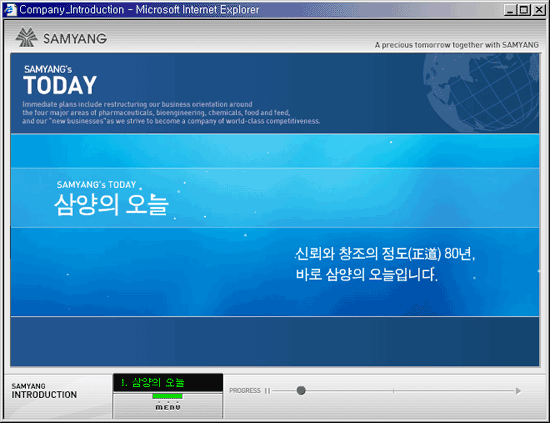Click the PROGRESS label
The image size is (550, 423).
tap(245, 391)
